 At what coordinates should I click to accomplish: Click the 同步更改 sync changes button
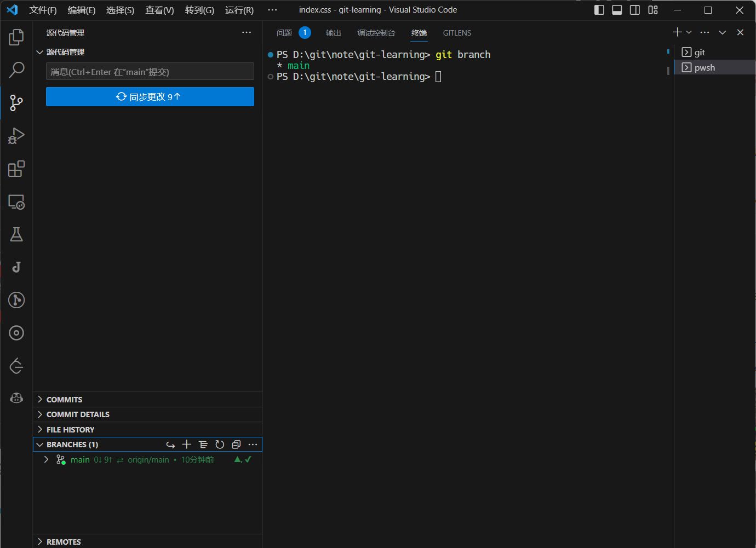coord(150,97)
